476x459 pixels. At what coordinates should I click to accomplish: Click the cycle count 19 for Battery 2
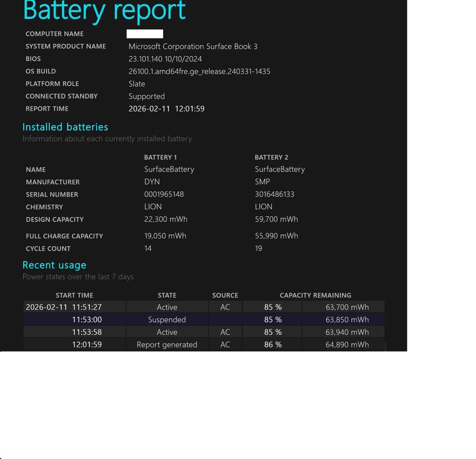tap(258, 248)
